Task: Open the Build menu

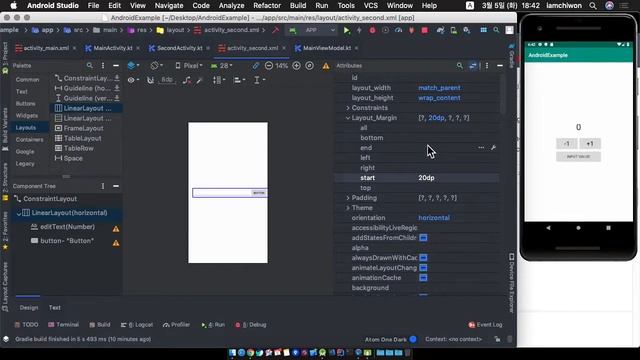Action: tap(298, 6)
